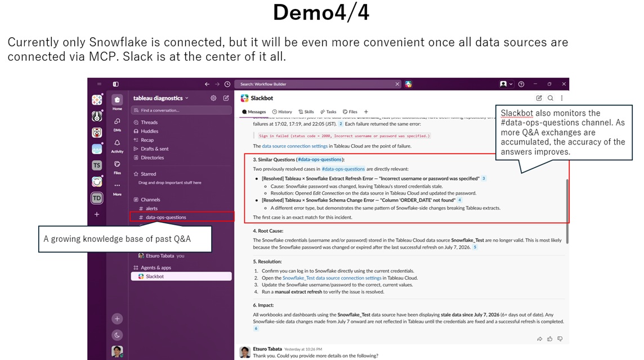Open the data source connection settings link
This screenshot has width=644, height=360.
tap(295, 146)
